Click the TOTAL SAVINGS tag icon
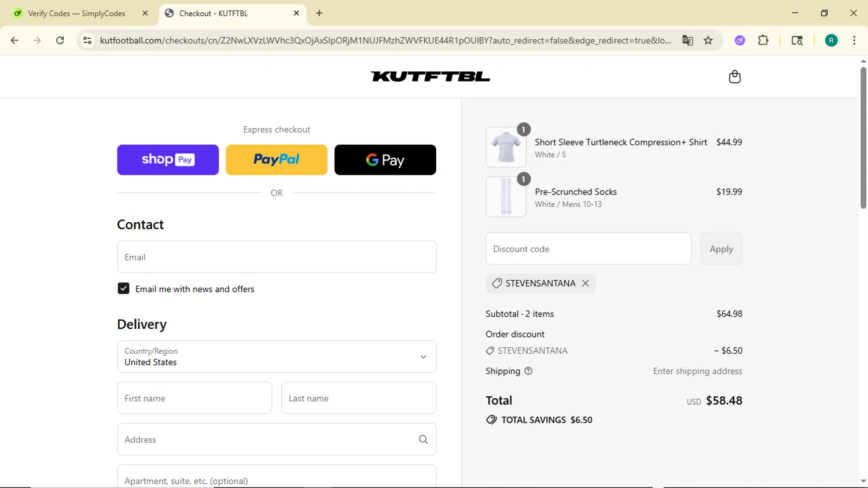 [491, 420]
